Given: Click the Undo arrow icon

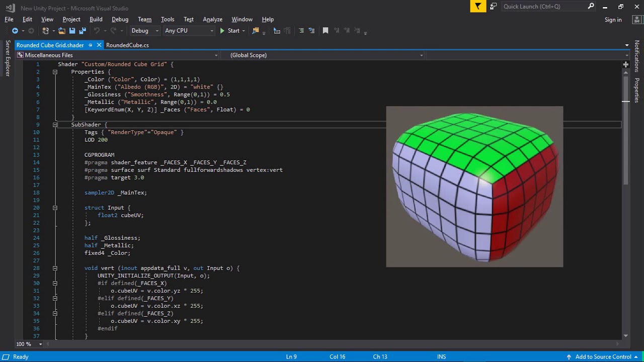Looking at the screenshot, I should point(97,31).
